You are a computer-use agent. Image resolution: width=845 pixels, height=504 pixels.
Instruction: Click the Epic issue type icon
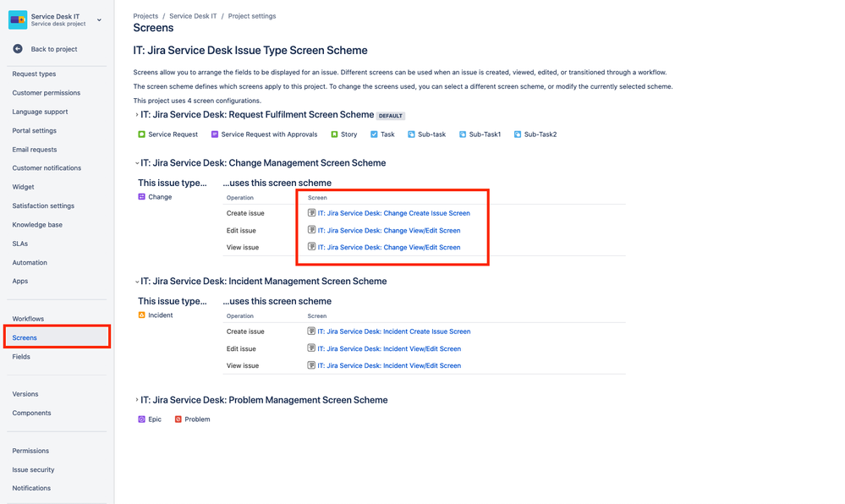pyautogui.click(x=142, y=419)
